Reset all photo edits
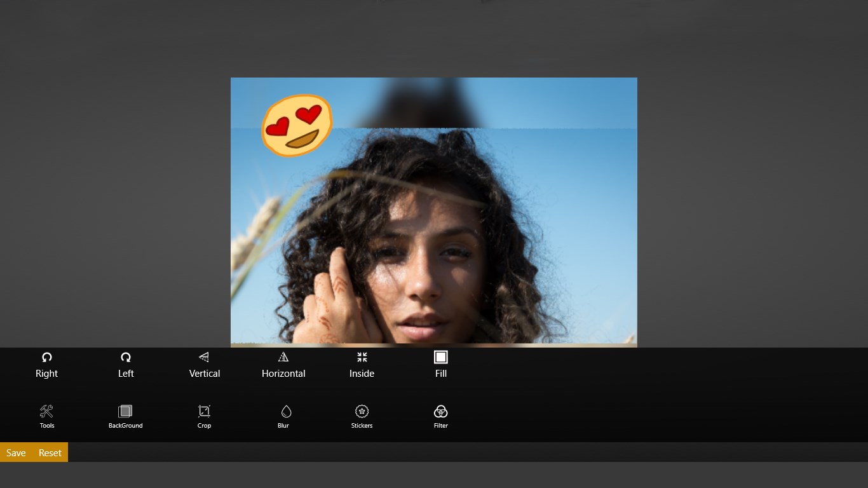868x488 pixels. click(50, 452)
